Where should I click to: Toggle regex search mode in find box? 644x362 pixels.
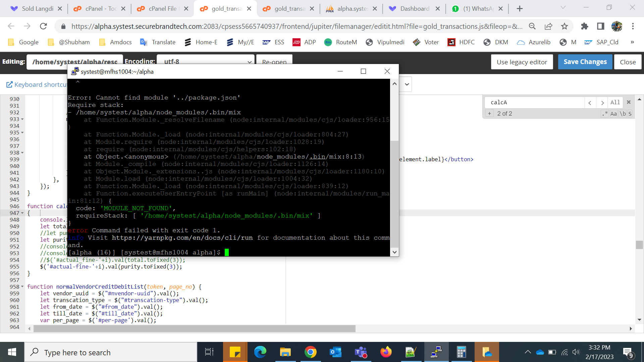(605, 114)
